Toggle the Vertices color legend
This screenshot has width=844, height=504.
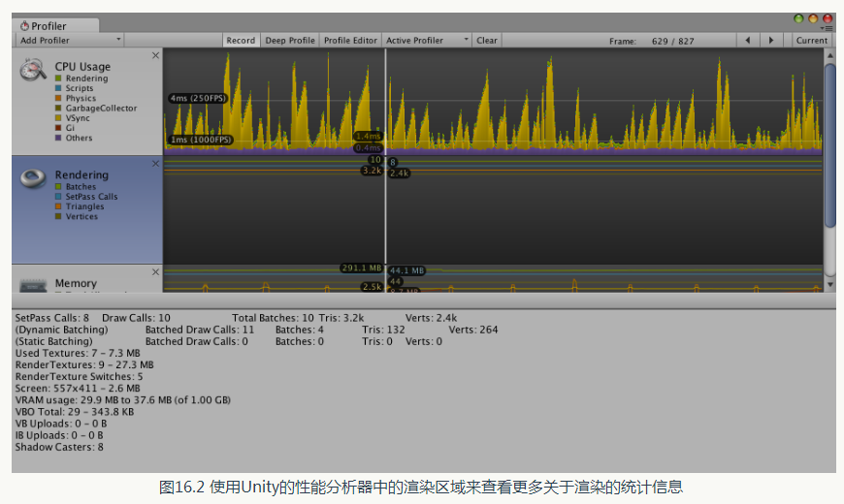click(x=58, y=216)
